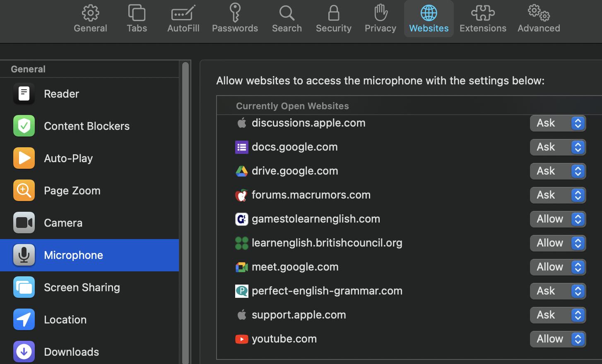Click the drive.google.com favicon

tap(242, 171)
